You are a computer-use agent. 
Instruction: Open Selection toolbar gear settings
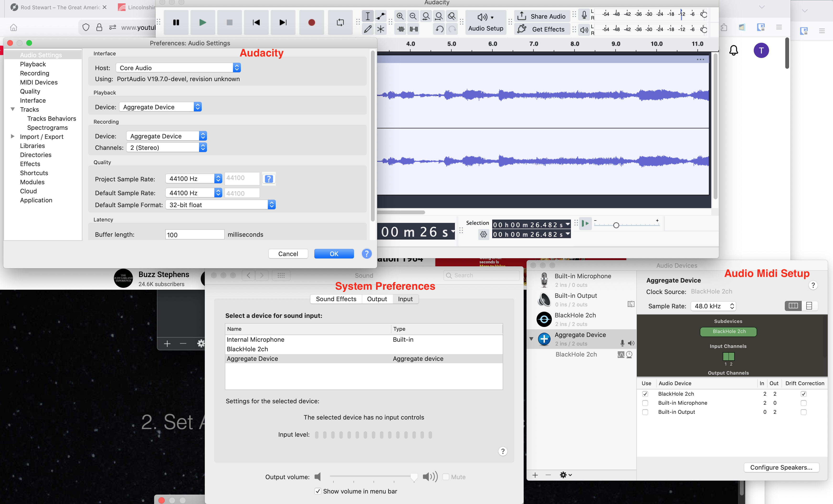tap(483, 234)
